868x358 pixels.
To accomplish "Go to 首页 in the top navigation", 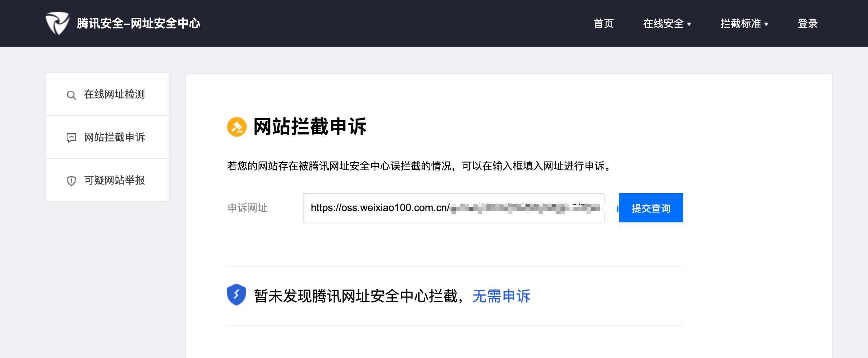I will point(603,23).
